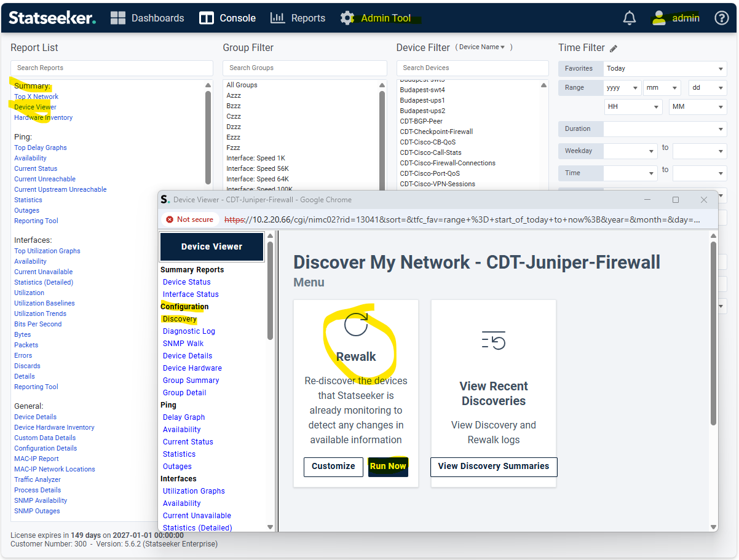739x560 pixels.
Task: Focus the Search Reports field
Action: click(112, 68)
